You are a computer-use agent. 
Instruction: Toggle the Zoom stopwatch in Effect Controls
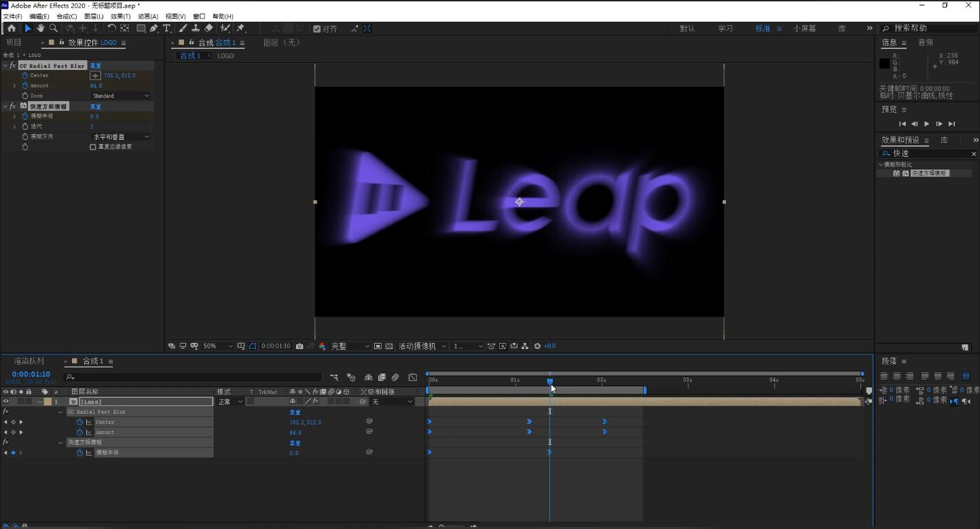pyautogui.click(x=25, y=96)
